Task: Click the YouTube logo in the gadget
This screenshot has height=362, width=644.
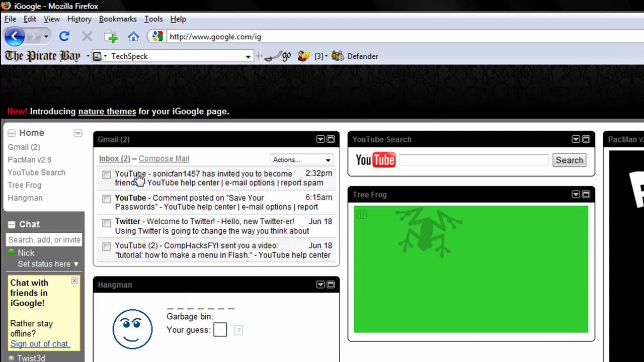Action: tap(375, 160)
